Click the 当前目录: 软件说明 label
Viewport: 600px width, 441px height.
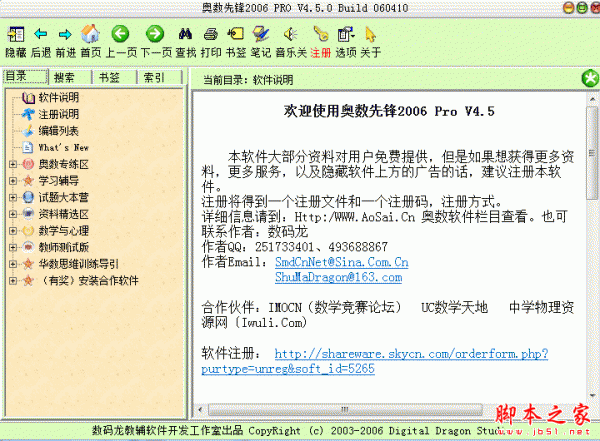[248, 80]
